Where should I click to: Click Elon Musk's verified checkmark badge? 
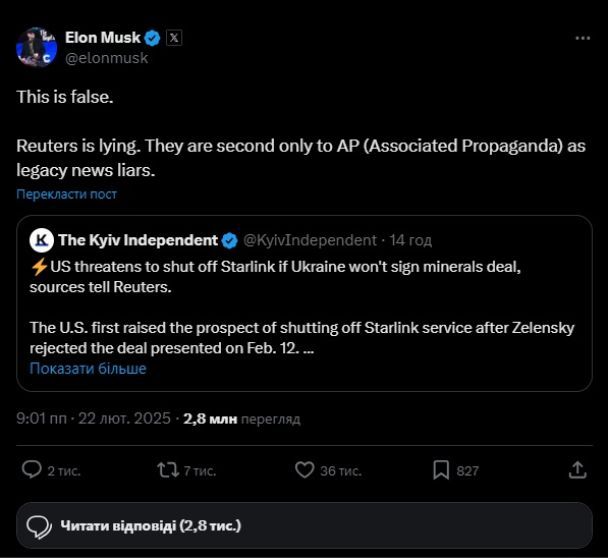[152, 38]
